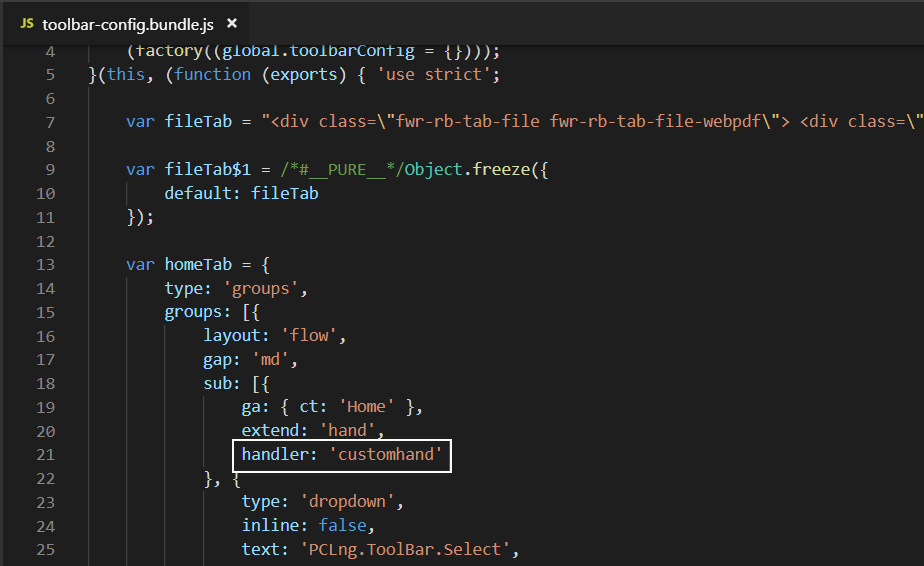Click line number 5 in gutter

[50, 75]
